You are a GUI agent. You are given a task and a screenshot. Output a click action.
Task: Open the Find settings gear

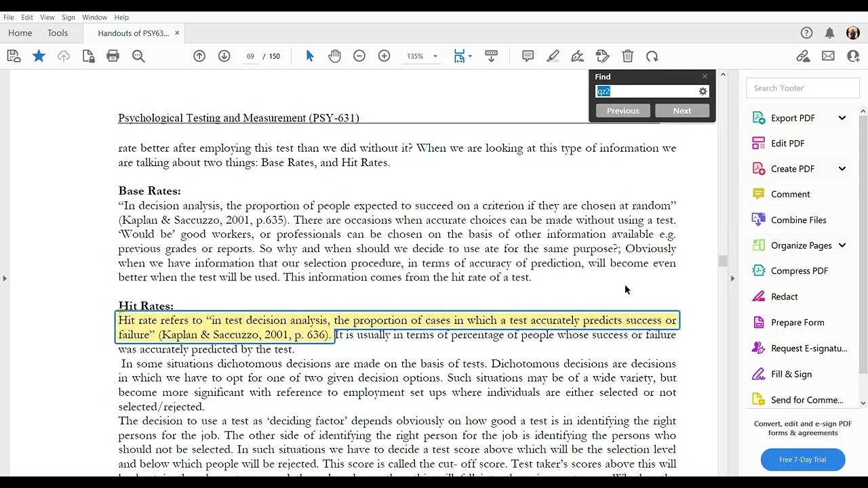[703, 91]
